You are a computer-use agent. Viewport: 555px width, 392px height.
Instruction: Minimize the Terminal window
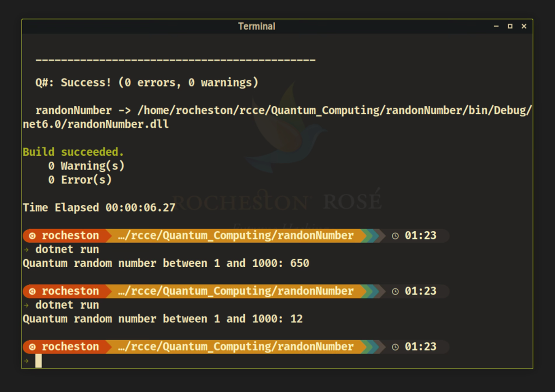click(x=496, y=26)
